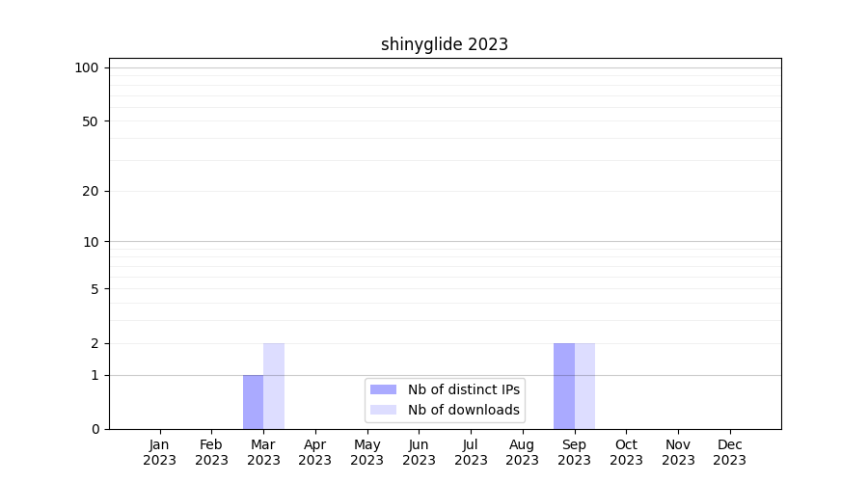This screenshot has height=482, width=868.
Task: Click the 'Jun 2023' x-axis label
Action: pos(419,452)
